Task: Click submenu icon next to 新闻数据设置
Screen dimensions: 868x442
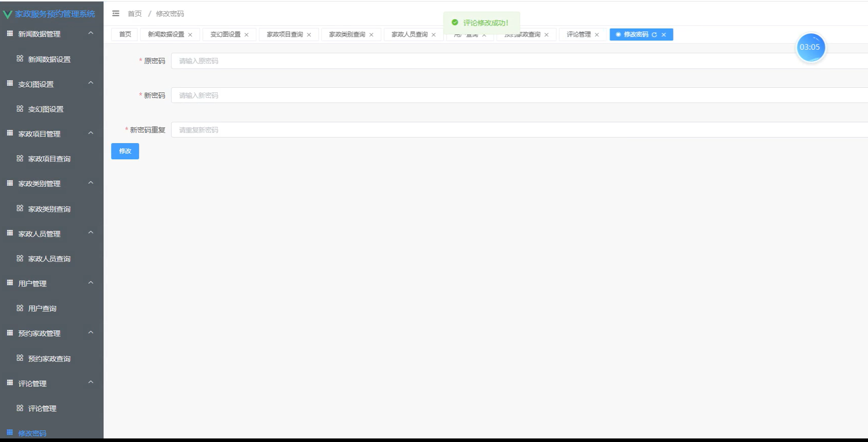Action: (x=20, y=58)
